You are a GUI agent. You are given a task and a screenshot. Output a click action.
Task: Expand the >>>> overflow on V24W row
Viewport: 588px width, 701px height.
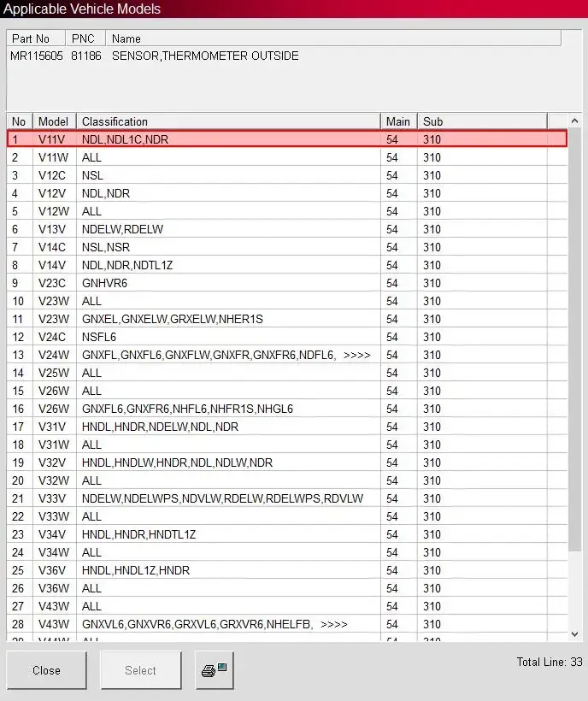coord(357,355)
